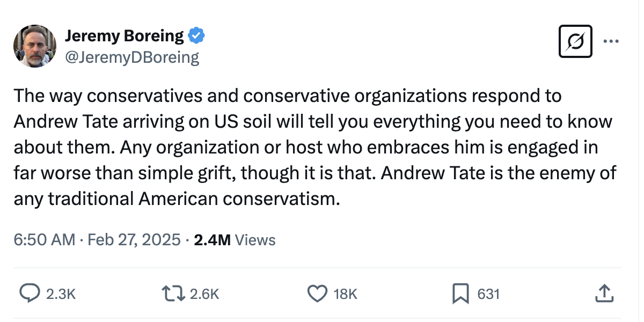644x322 pixels.
Task: Click the blue verified checkmark badge
Action: (195, 36)
